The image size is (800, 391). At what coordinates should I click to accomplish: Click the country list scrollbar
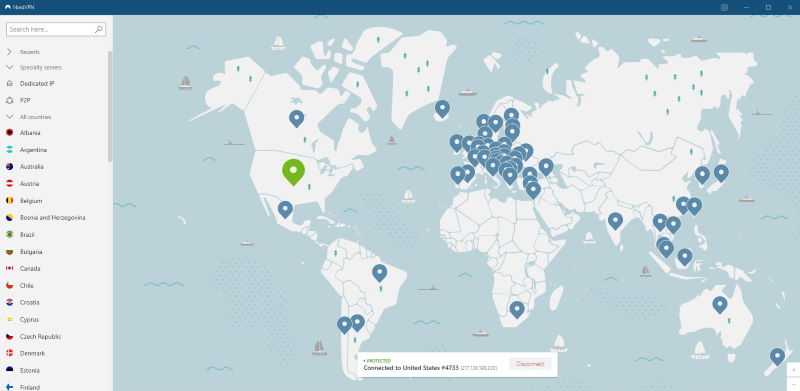coord(110,106)
